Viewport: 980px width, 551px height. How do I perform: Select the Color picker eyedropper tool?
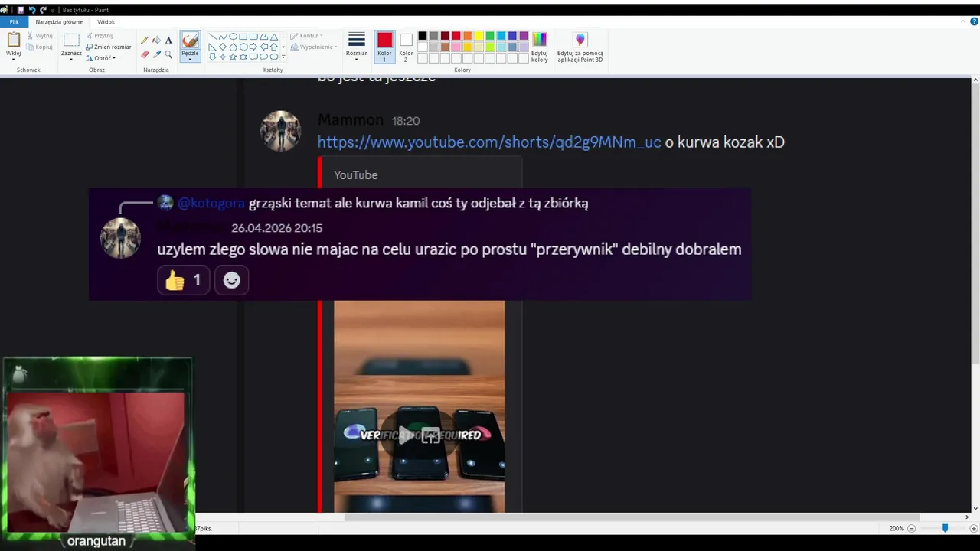pyautogui.click(x=157, y=54)
